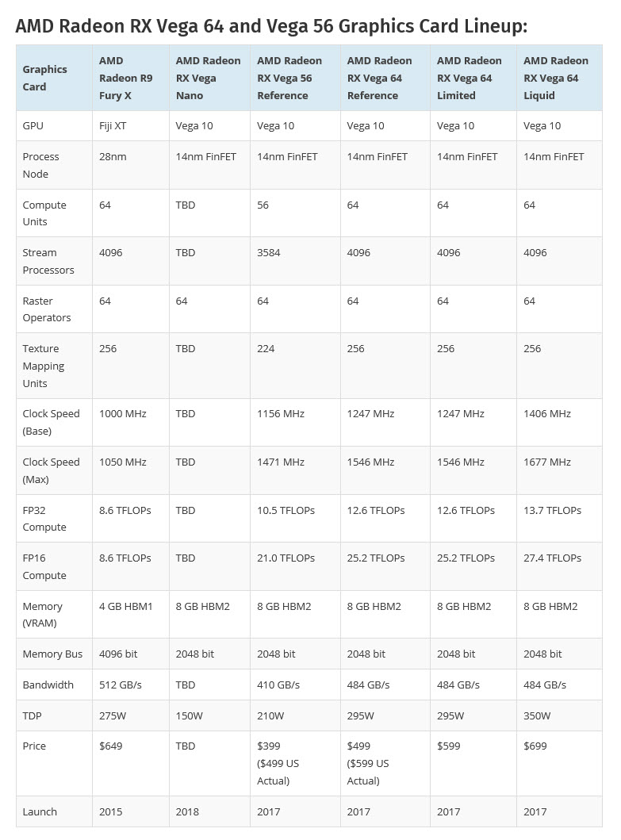
Task: Click the RX Vega 64 Liquid column header
Action: tap(555, 78)
